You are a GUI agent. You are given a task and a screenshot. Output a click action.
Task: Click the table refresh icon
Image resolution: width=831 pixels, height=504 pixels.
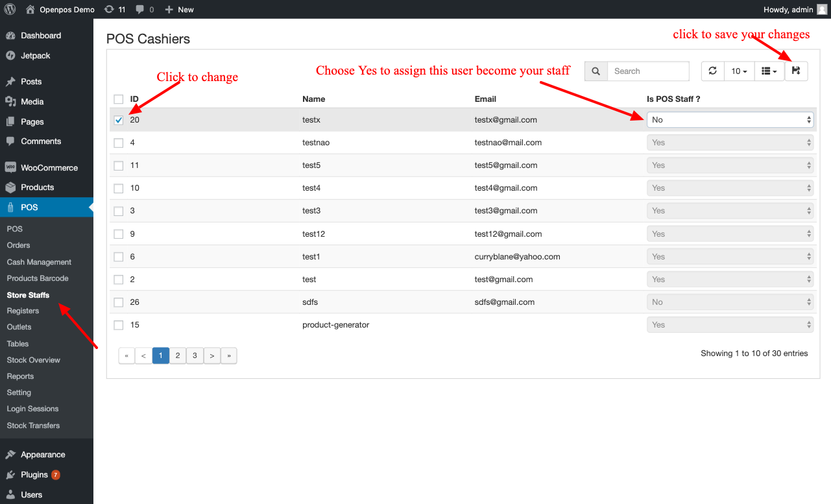pos(712,71)
